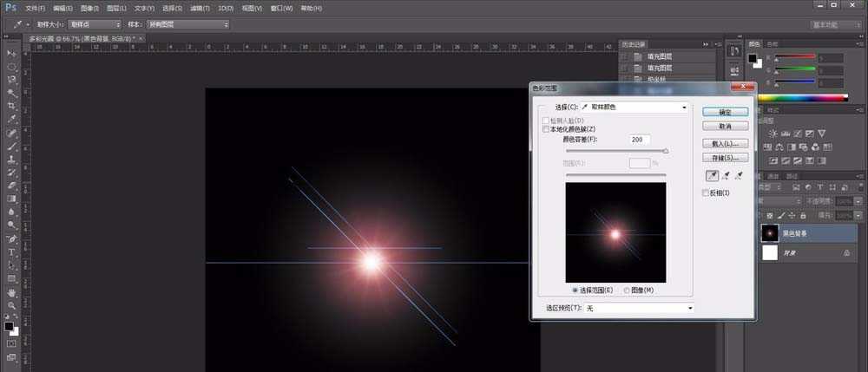Click the 取消 button

(725, 125)
